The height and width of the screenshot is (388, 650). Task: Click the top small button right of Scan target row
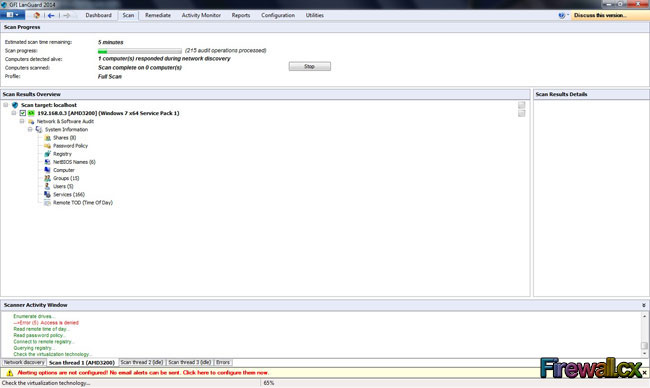click(521, 105)
